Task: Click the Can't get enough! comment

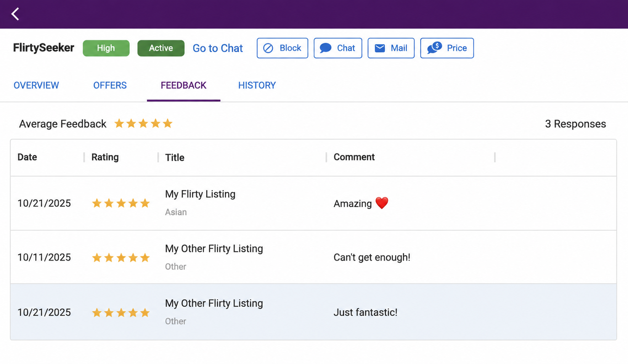Action: click(372, 257)
